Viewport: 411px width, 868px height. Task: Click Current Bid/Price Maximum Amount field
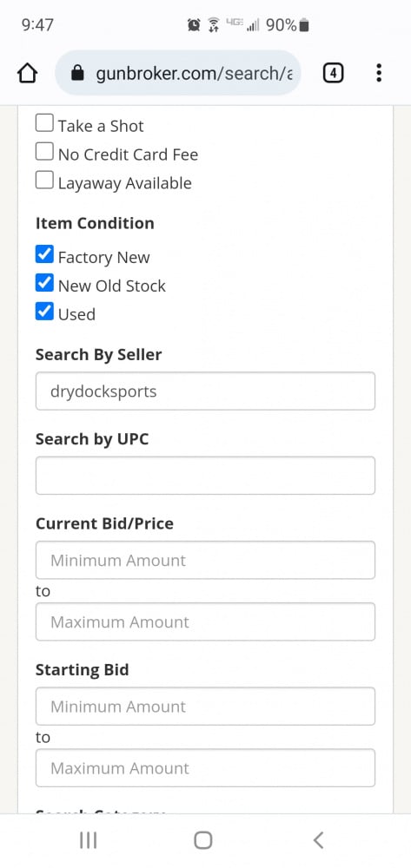(x=205, y=621)
